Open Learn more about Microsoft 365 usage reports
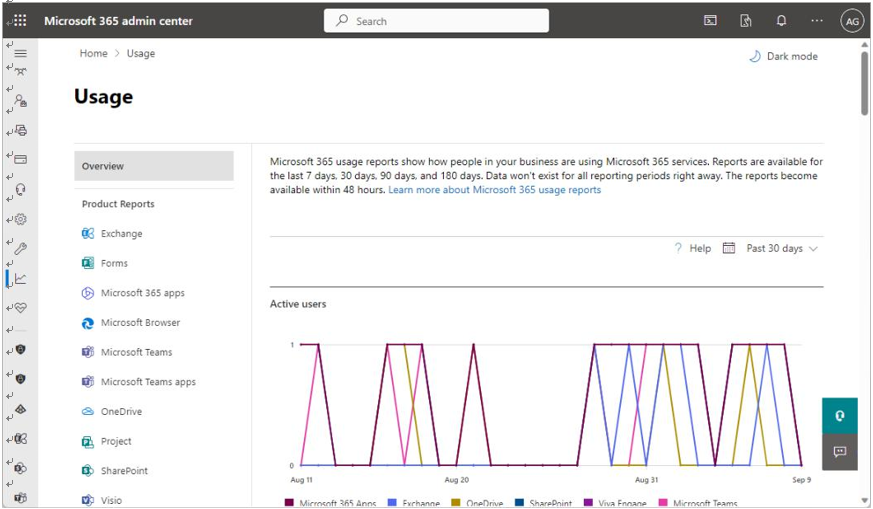Image resolution: width=873 pixels, height=509 pixels. (494, 190)
